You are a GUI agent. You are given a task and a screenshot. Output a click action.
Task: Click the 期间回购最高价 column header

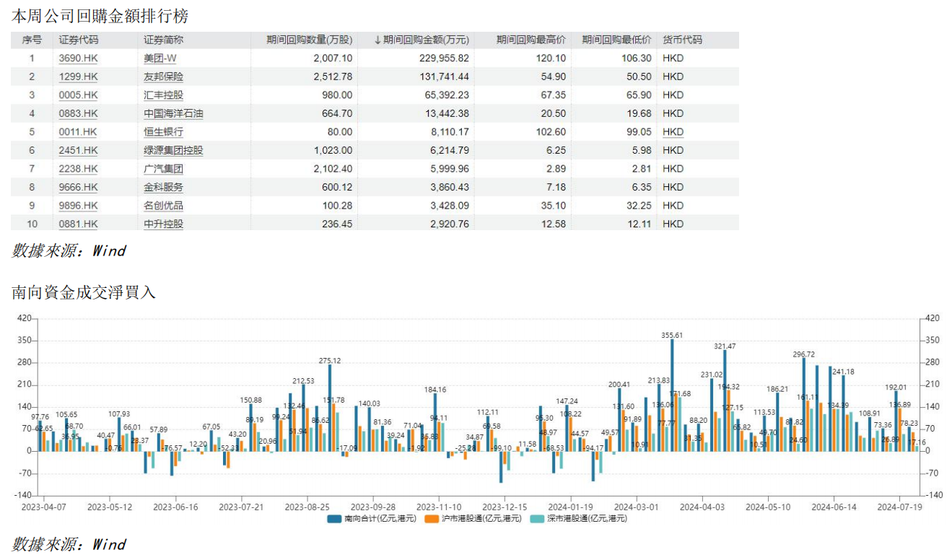[531, 40]
